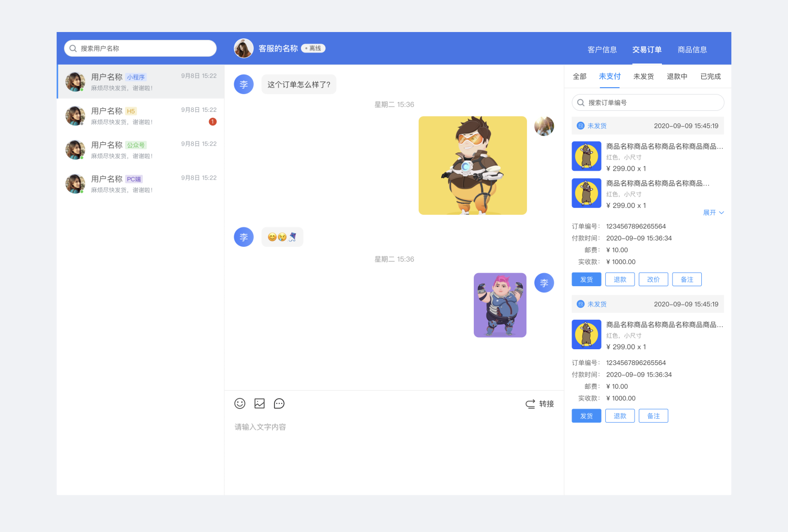Click the agent avatar in header
The width and height of the screenshot is (788, 532).
point(244,48)
